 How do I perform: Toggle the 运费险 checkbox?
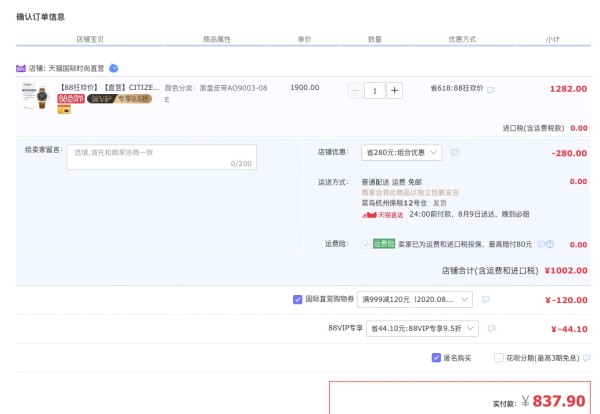click(x=365, y=244)
